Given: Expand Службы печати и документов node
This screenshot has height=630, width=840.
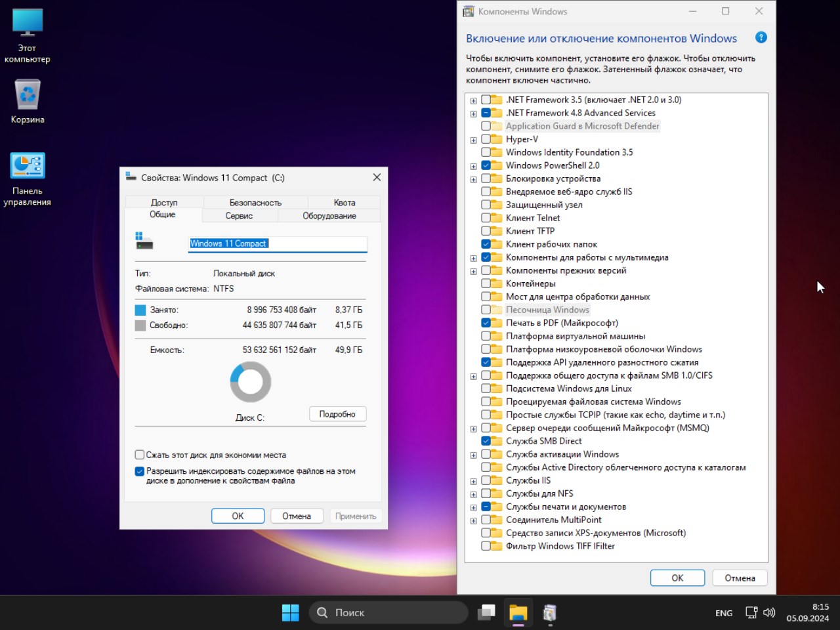Looking at the screenshot, I should pyautogui.click(x=473, y=507).
